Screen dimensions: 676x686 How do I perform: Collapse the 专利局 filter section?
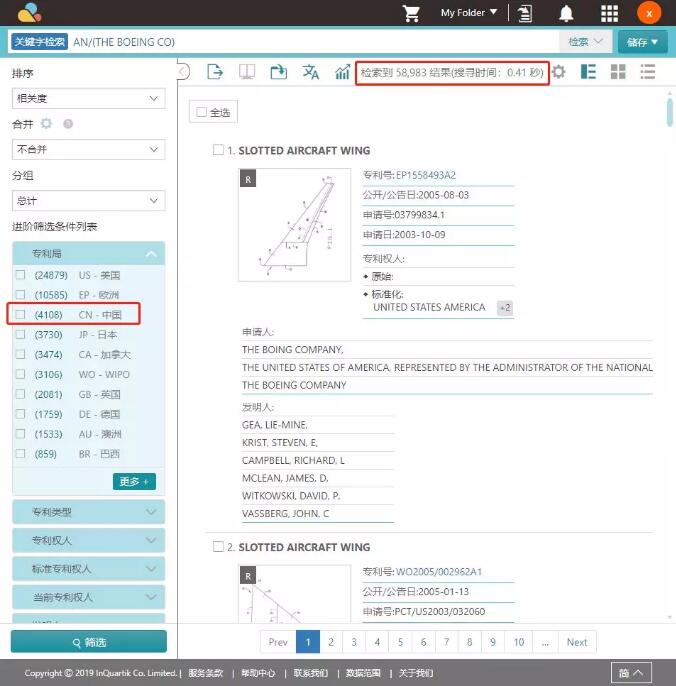click(x=88, y=253)
